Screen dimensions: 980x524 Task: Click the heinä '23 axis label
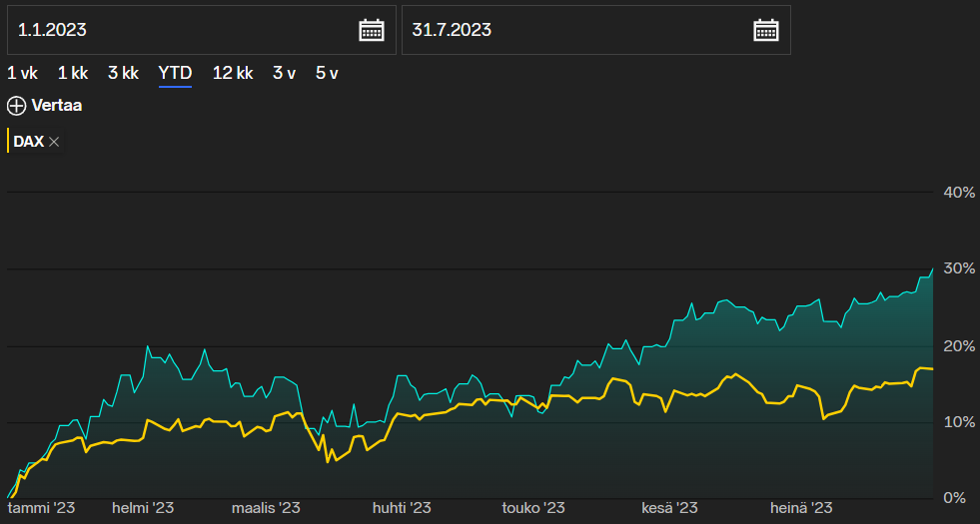(x=801, y=508)
